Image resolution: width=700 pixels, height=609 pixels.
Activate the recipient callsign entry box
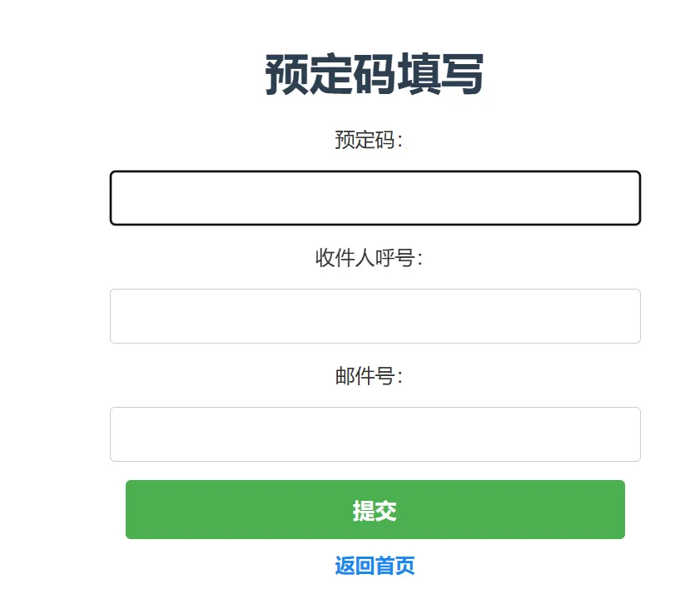tap(375, 316)
